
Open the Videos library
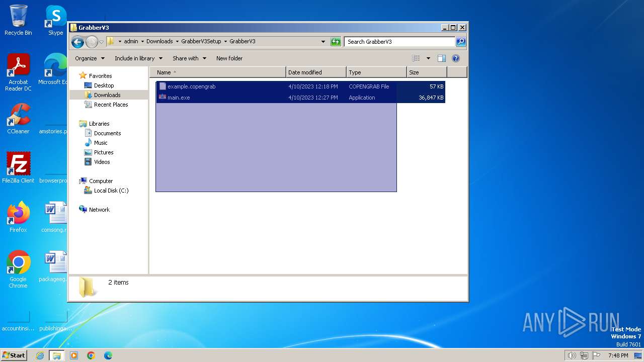(102, 162)
